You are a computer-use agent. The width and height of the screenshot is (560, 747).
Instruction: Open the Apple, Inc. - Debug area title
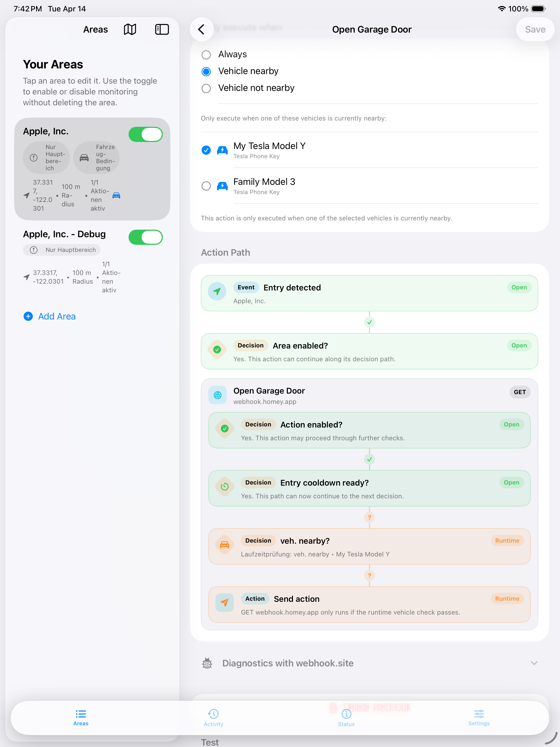point(65,234)
